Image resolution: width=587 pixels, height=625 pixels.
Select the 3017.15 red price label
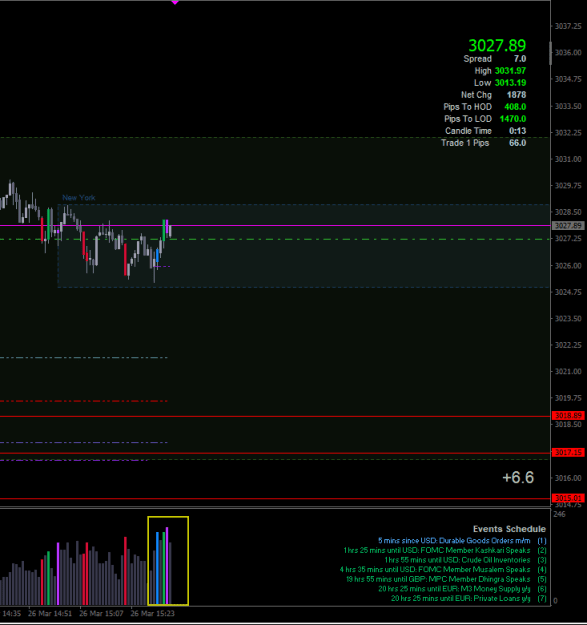coord(568,452)
